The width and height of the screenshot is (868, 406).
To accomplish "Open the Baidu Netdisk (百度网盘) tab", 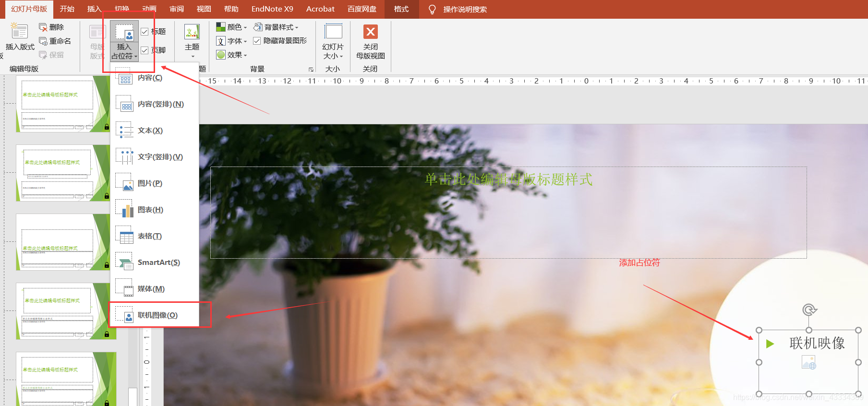I will click(x=362, y=9).
